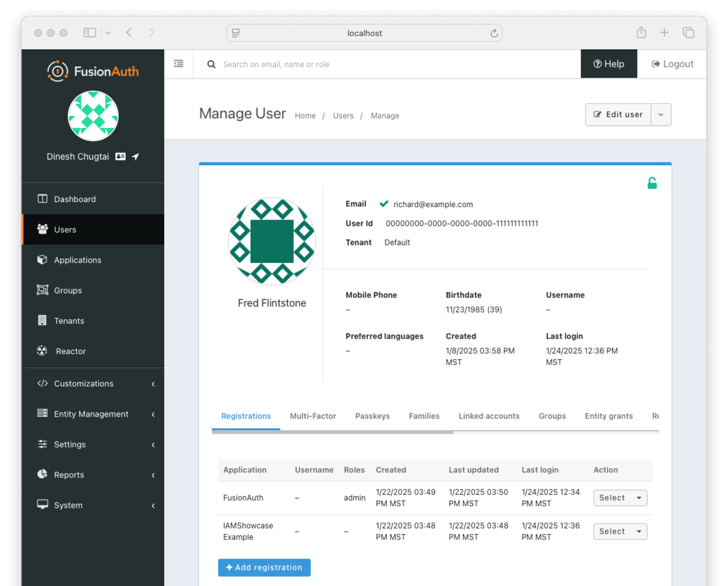Click the User Id value
This screenshot has width=728, height=586.
pos(462,223)
